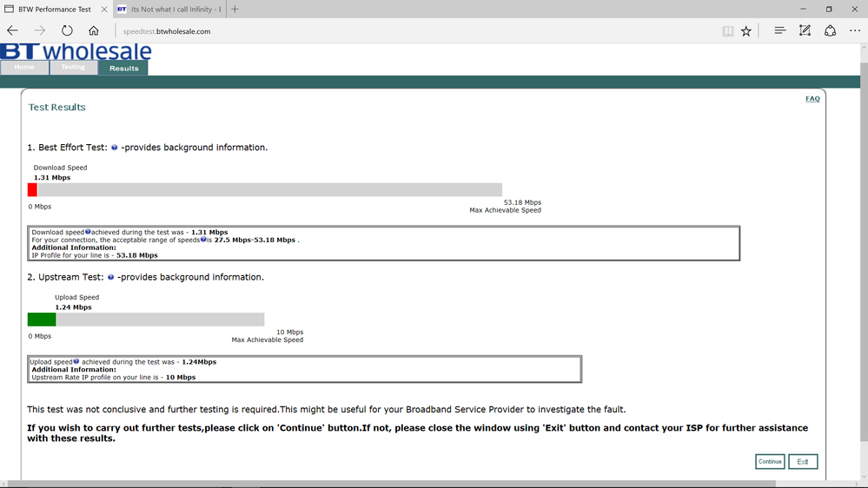Click the 'test was not conclusive' message
The height and width of the screenshot is (488, 868).
coord(326,410)
